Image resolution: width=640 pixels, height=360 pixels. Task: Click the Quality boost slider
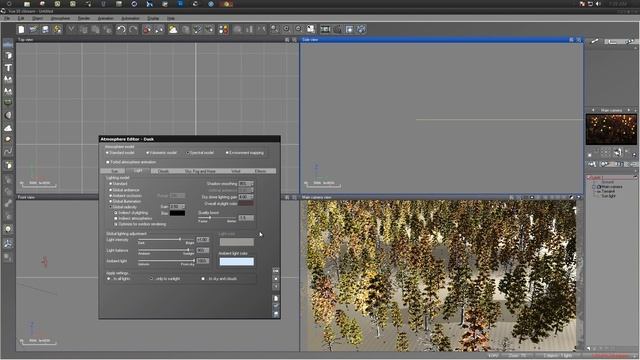pyautogui.click(x=217, y=218)
